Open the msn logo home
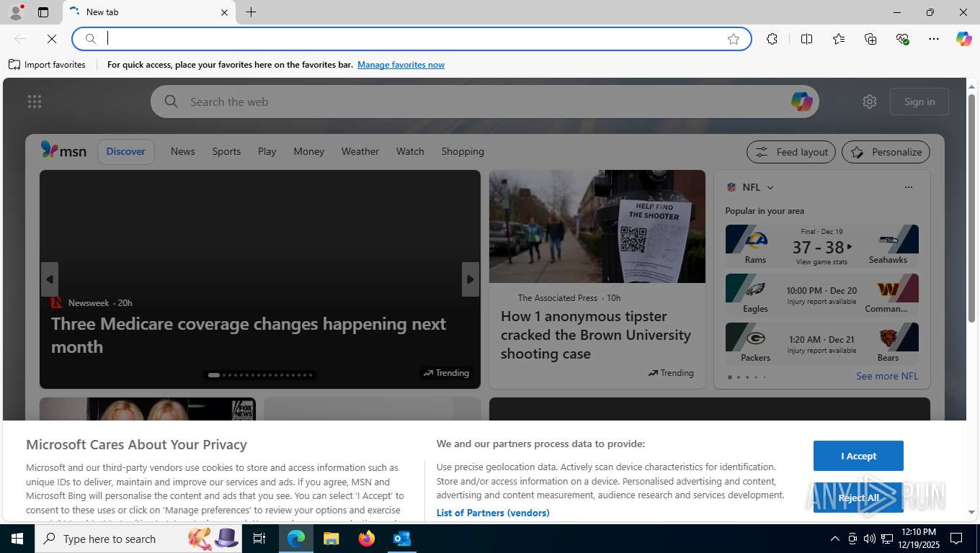This screenshot has width=980, height=553. (63, 151)
